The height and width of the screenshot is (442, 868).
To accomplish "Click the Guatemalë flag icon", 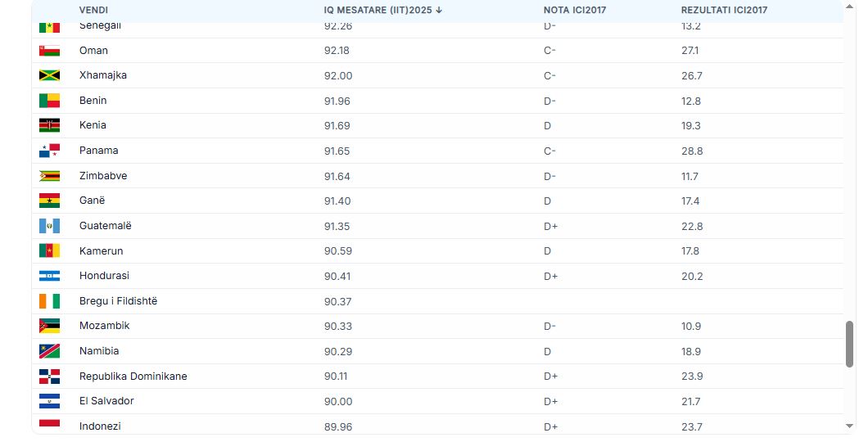I will coord(49,226).
